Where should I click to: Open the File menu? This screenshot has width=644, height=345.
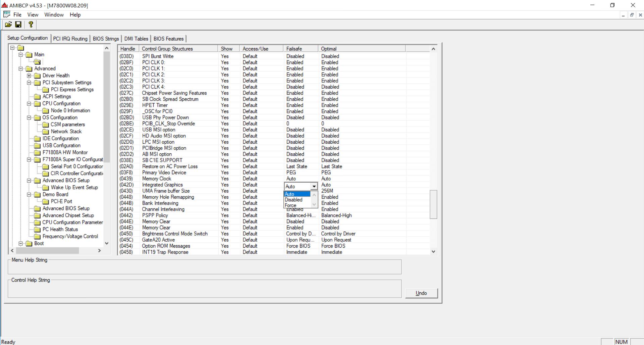tap(17, 15)
